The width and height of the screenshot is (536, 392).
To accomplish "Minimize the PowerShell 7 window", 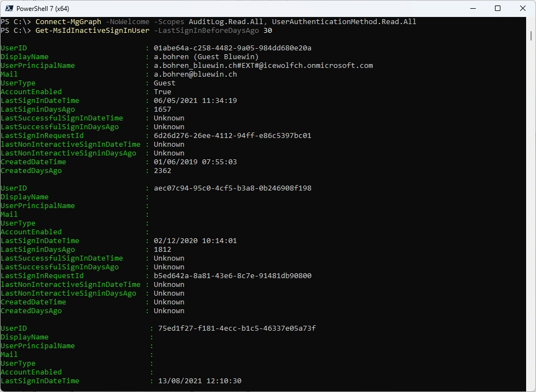I will pos(472,8).
